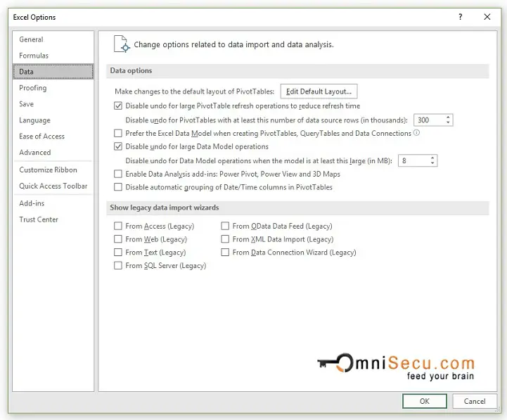This screenshot has height=420, width=507.
Task: Tick From Text (Legacy) checkbox
Action: pyautogui.click(x=118, y=253)
